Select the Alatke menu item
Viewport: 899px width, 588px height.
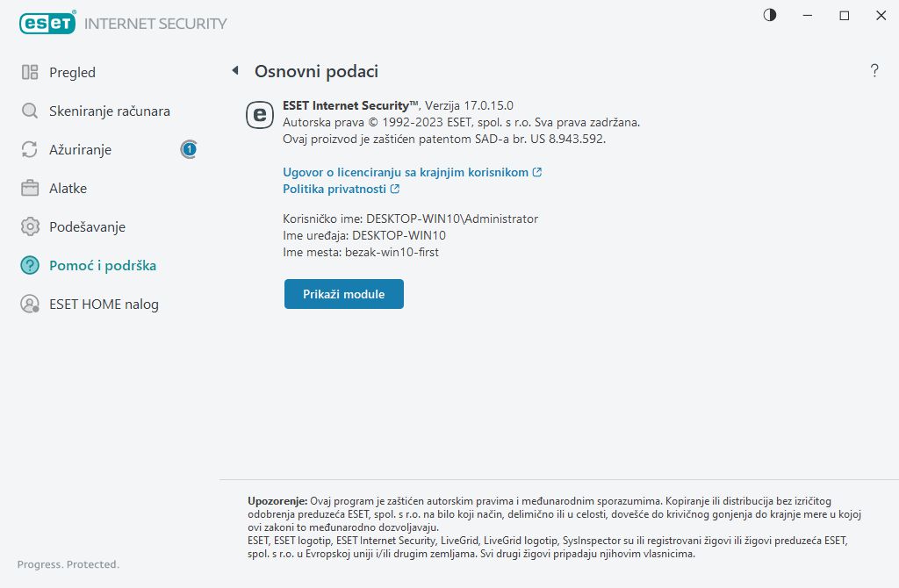click(68, 189)
